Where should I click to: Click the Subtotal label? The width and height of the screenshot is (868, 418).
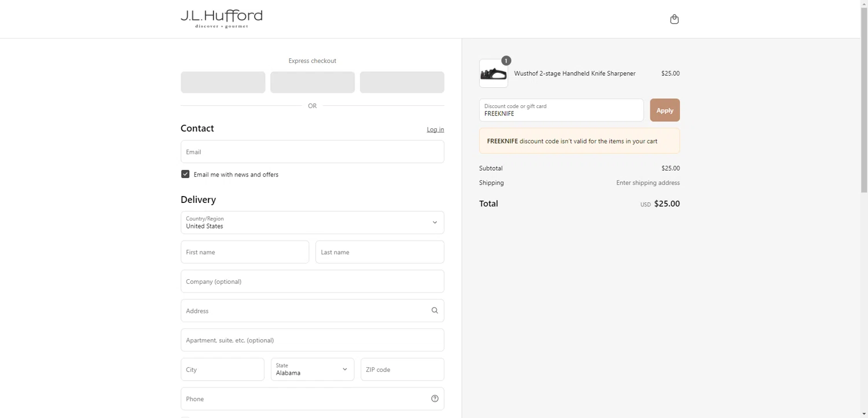point(491,168)
